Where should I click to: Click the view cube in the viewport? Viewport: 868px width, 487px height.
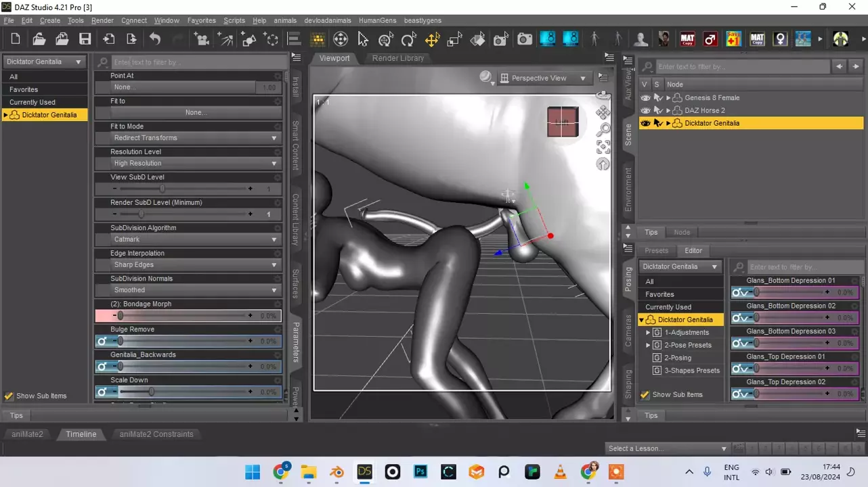(x=562, y=122)
